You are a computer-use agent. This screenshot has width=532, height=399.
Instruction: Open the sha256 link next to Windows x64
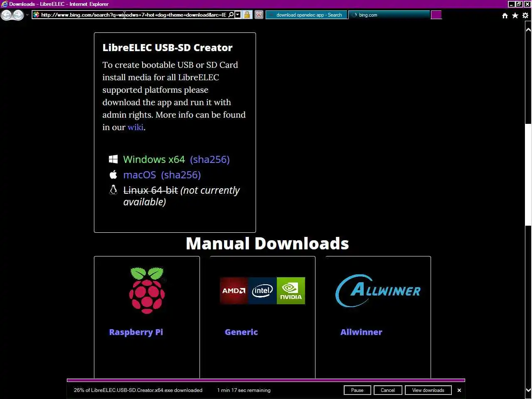tap(210, 160)
